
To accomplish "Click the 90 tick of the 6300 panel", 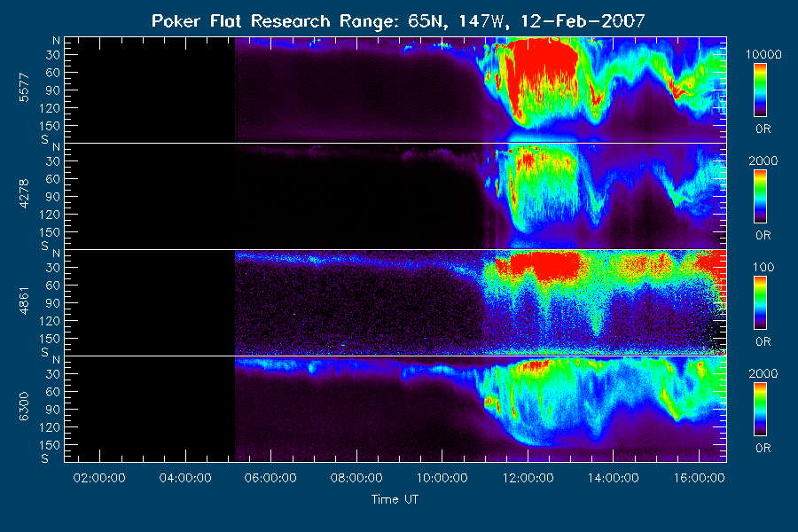I will pos(53,410).
